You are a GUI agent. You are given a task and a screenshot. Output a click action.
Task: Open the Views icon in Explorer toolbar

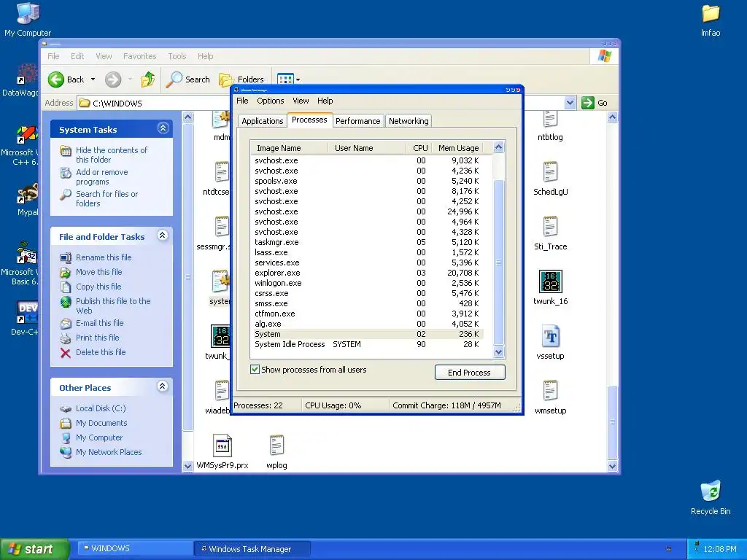tap(285, 79)
